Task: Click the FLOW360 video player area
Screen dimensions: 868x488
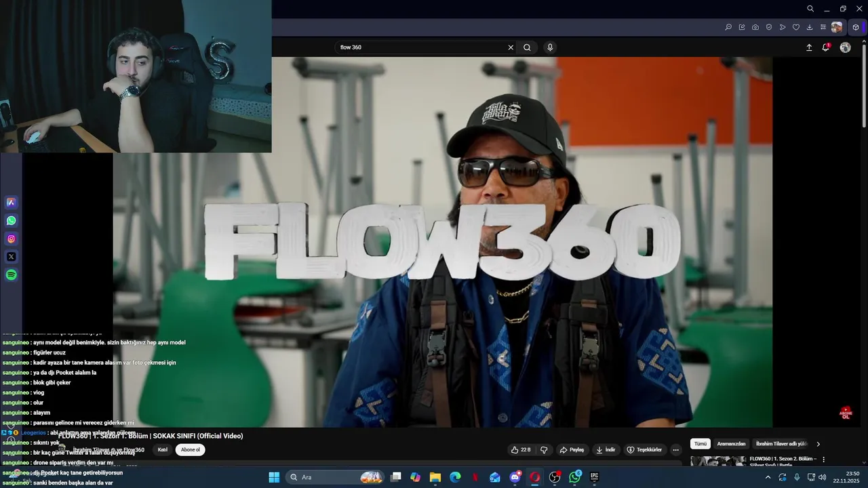Action: pyautogui.click(x=442, y=242)
